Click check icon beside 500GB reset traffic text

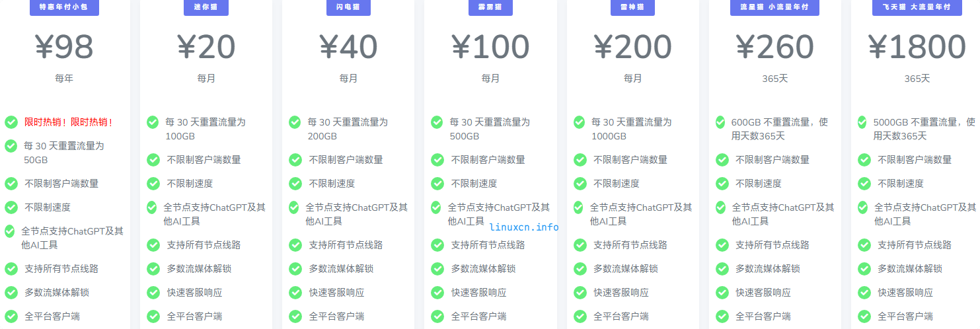click(x=437, y=122)
